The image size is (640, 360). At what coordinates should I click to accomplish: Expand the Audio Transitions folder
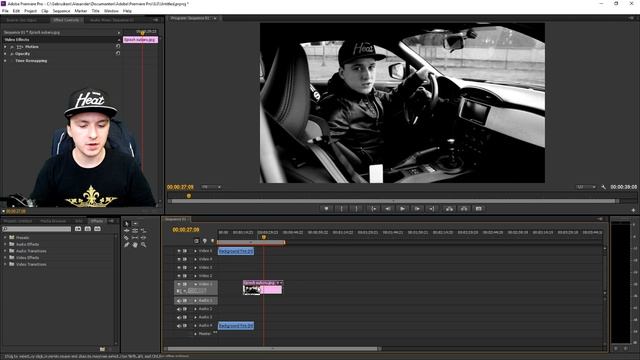click(x=5, y=251)
